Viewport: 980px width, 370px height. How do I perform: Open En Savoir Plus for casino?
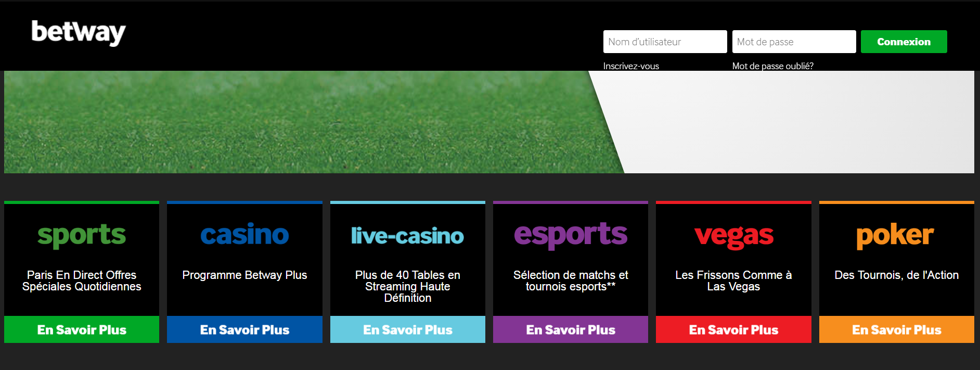tap(244, 329)
